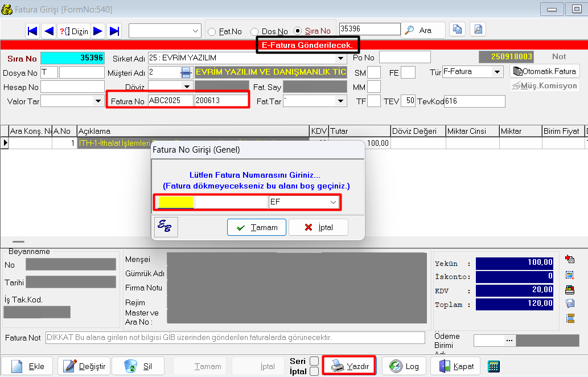
Task: Open the calculator icon beside Kapat
Action: coord(494,366)
